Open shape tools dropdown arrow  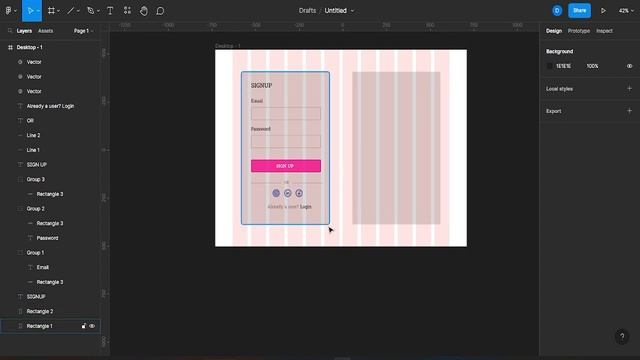click(78, 11)
